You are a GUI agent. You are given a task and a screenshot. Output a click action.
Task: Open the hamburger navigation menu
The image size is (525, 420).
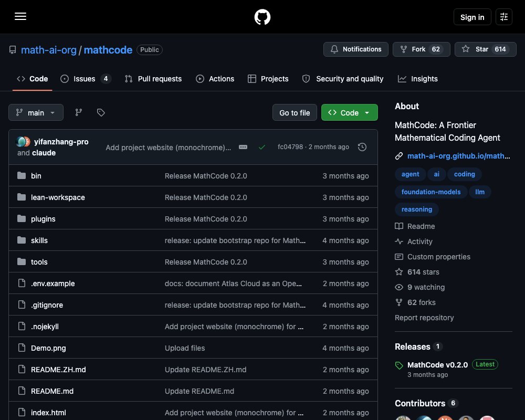tap(20, 16)
